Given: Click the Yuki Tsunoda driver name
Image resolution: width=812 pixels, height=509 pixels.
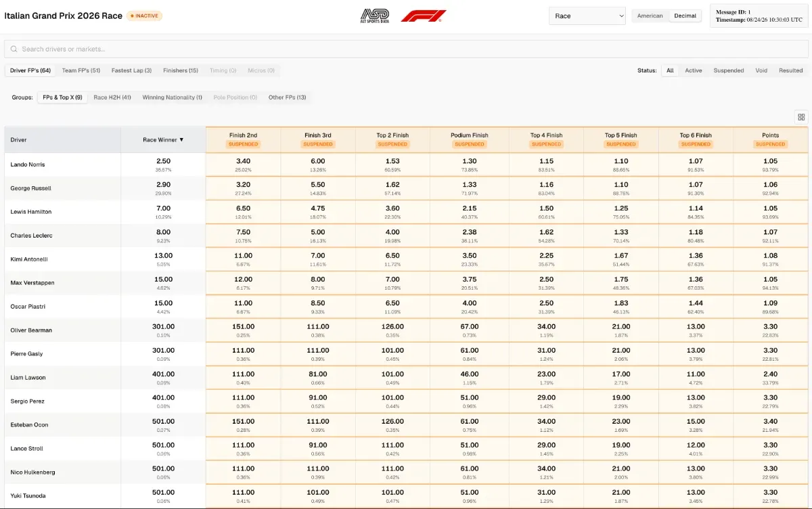Looking at the screenshot, I should [28, 496].
